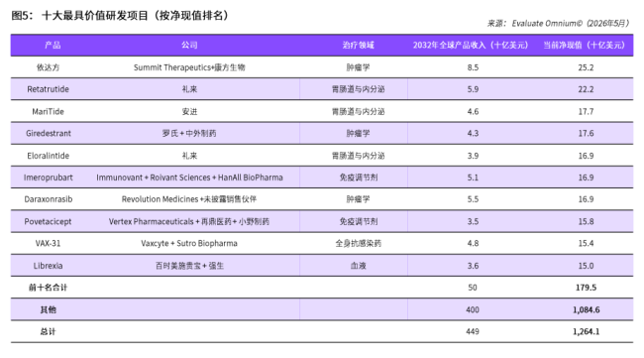
Task: Click the revenue value 4.8
Action: 473,243
